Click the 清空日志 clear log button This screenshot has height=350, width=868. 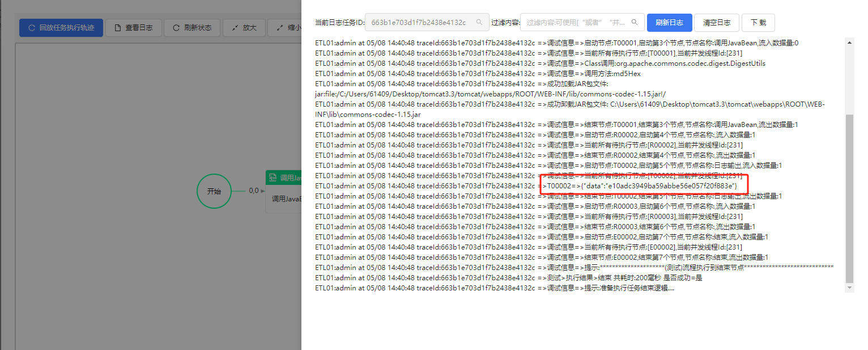(x=717, y=23)
